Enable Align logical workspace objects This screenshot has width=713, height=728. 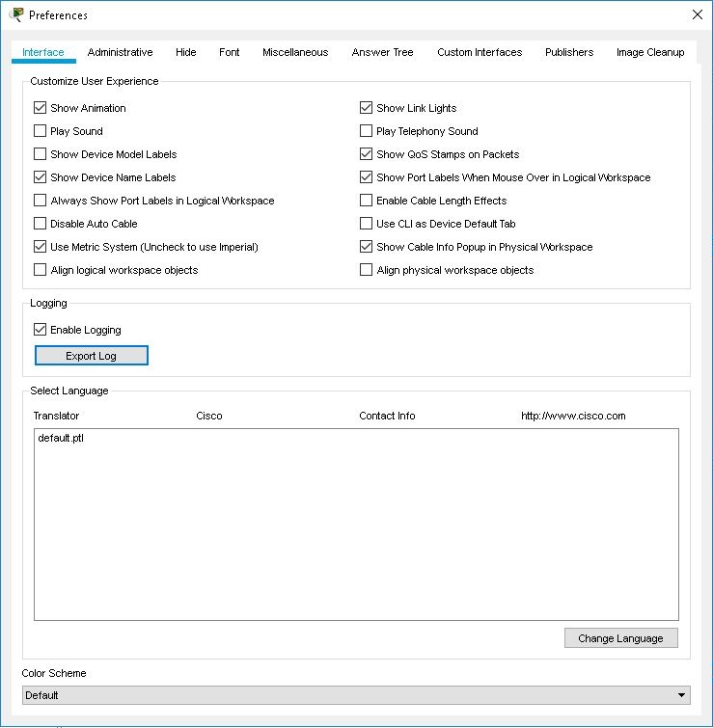tap(40, 270)
